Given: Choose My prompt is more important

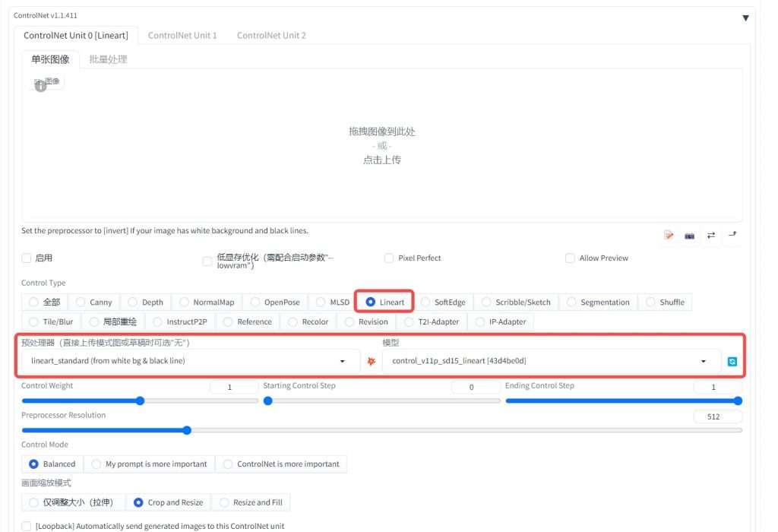Looking at the screenshot, I should (150, 464).
